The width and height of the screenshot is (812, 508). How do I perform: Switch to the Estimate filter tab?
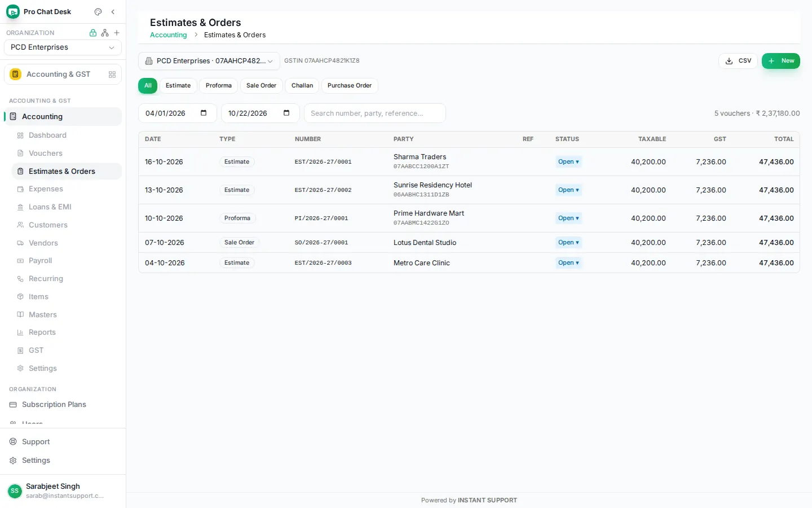[x=178, y=86]
